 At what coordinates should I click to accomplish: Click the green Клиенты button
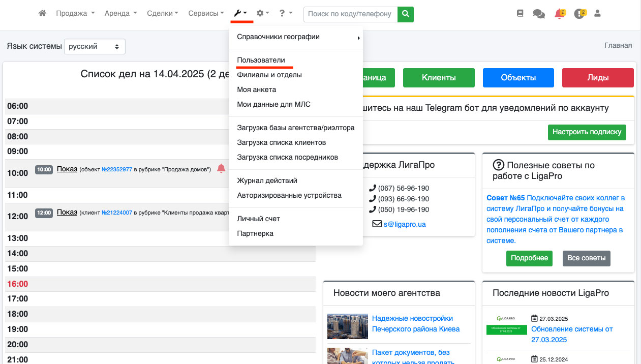438,78
